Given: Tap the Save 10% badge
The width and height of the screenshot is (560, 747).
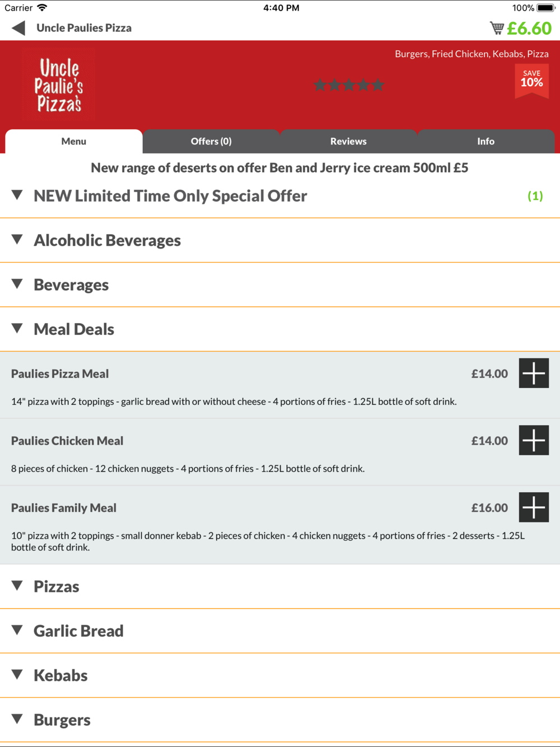Looking at the screenshot, I should pos(531,81).
